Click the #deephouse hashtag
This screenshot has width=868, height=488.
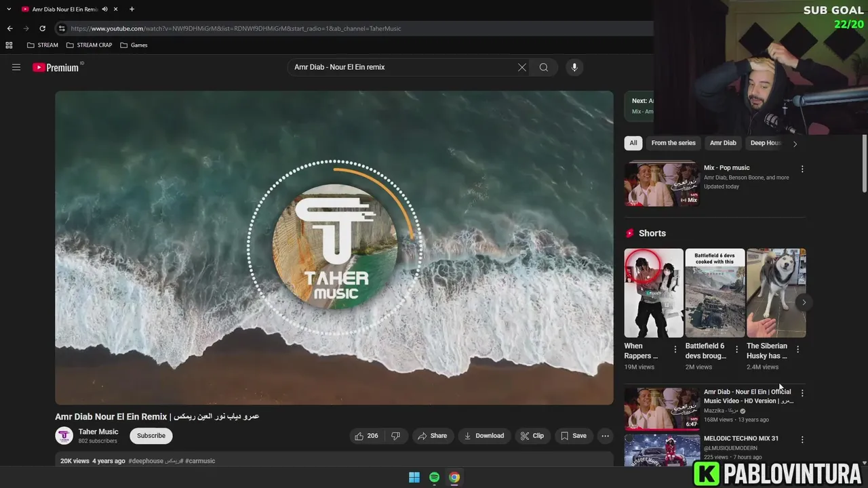tap(146, 461)
